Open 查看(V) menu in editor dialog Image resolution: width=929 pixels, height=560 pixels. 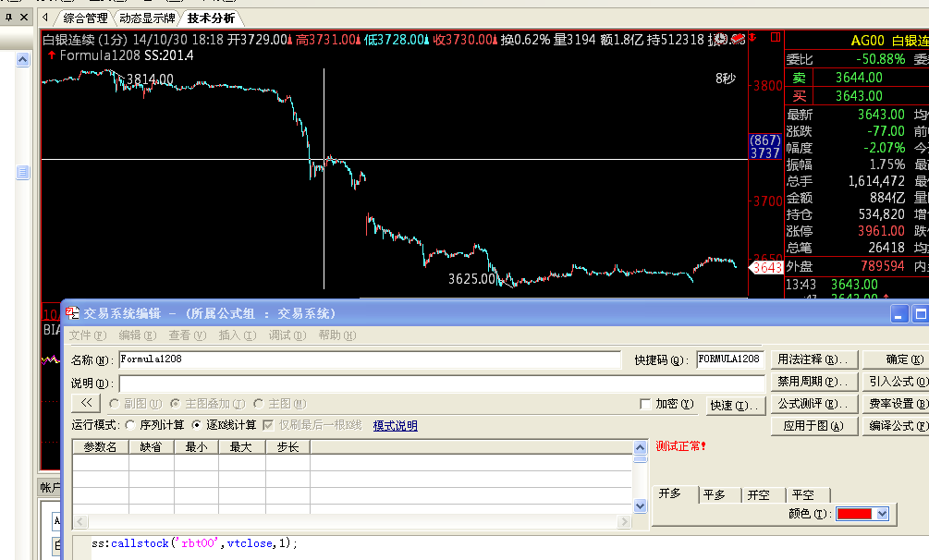pos(188,335)
